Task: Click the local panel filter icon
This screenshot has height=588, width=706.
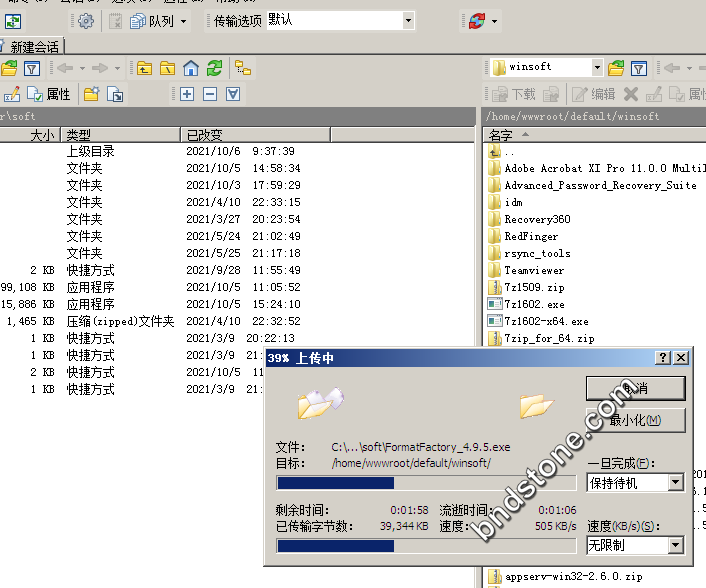Action: point(32,68)
